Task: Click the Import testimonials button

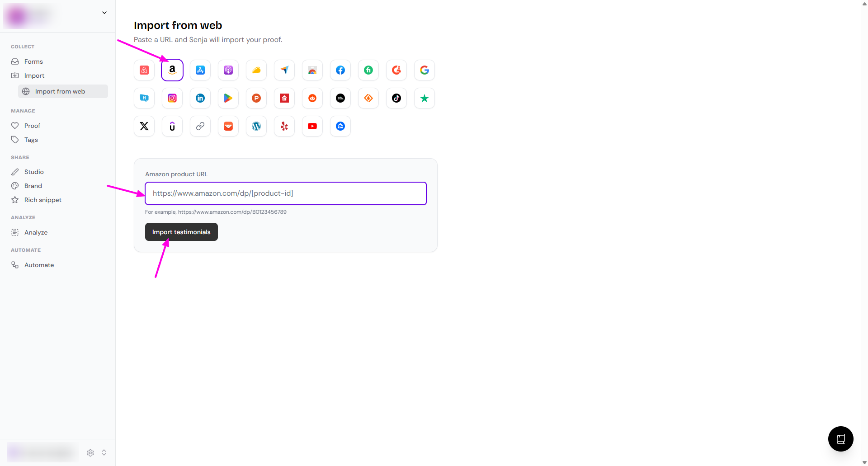Action: (x=181, y=232)
